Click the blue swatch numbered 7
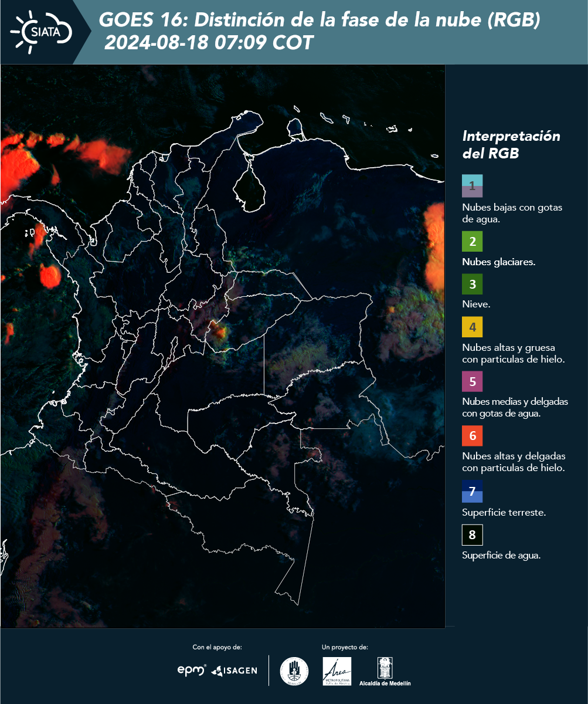Viewport: 588px width, 704px height. pyautogui.click(x=472, y=492)
